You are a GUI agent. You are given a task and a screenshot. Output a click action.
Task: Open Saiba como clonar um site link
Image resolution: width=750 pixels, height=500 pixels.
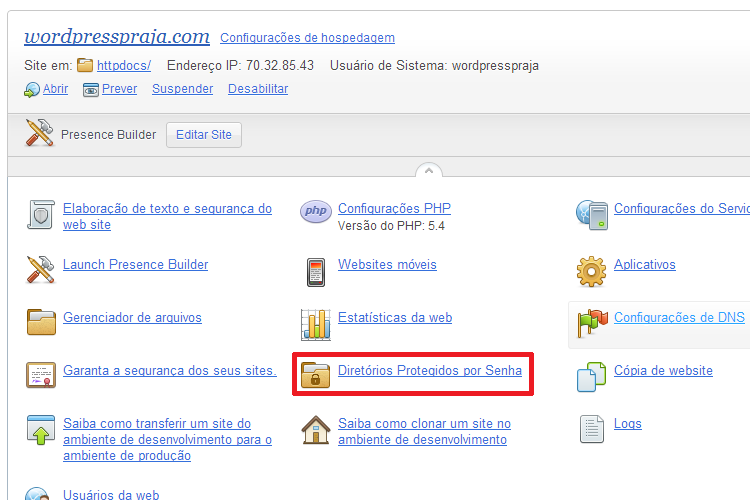[425, 432]
